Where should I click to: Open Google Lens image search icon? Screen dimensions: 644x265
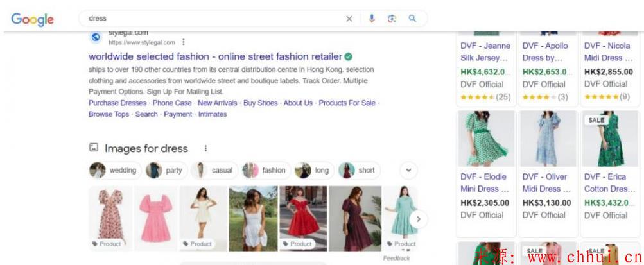click(392, 19)
